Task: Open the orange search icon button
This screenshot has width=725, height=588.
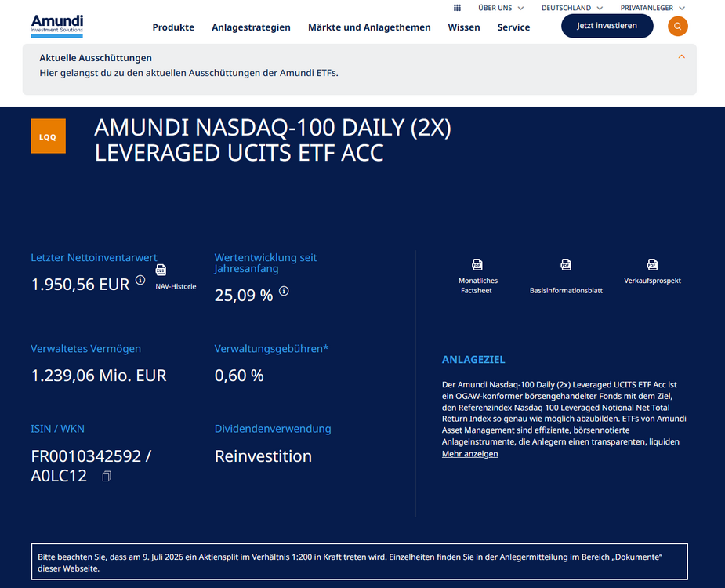Action: point(677,27)
